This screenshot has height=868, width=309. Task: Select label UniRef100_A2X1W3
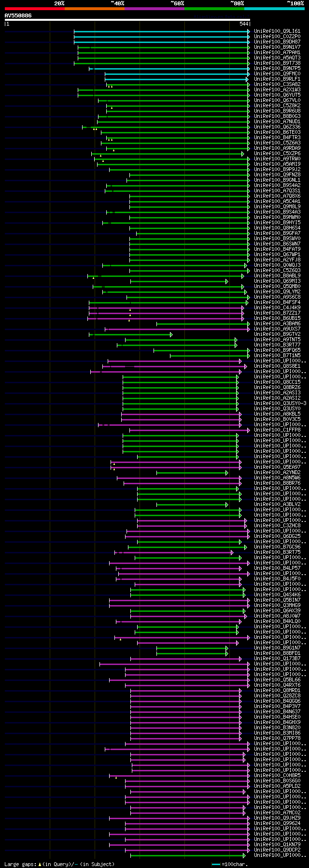(277, 90)
